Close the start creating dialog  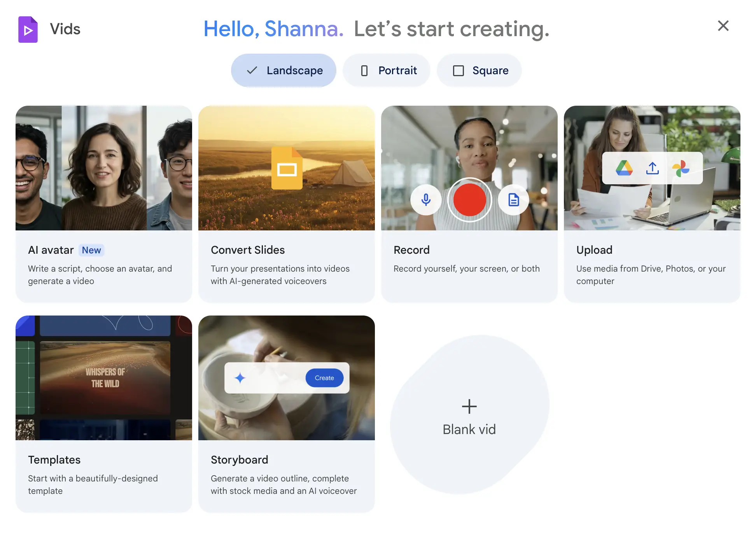(723, 26)
